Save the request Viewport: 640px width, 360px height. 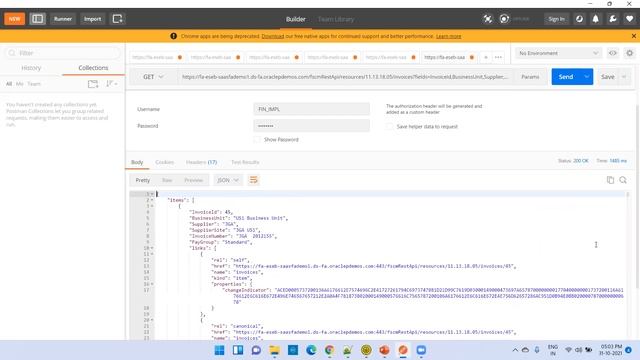[x=607, y=77]
